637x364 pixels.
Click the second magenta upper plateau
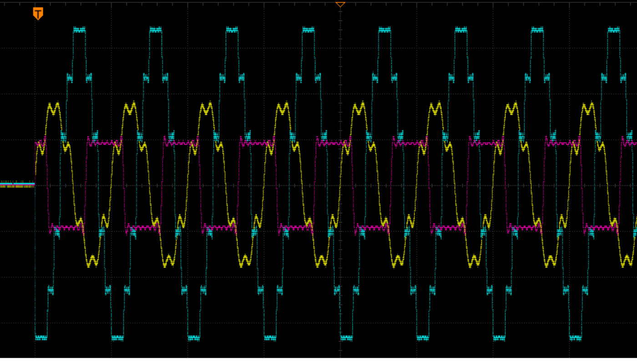pos(181,143)
